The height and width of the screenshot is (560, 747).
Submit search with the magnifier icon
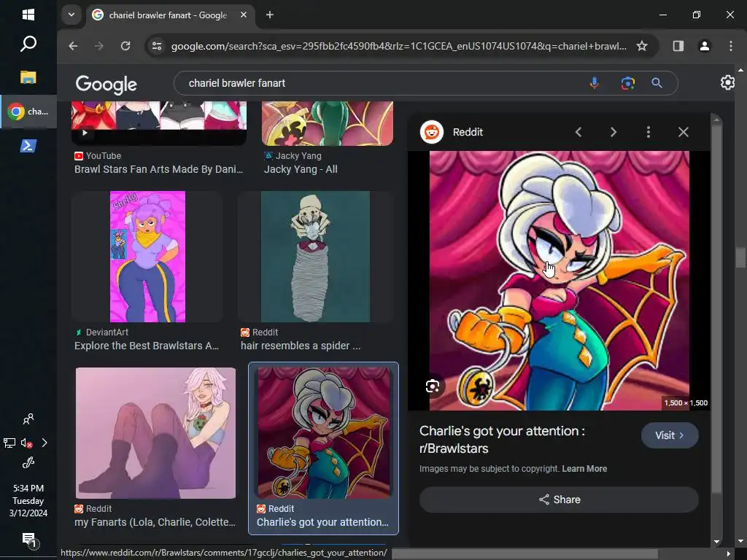click(657, 83)
